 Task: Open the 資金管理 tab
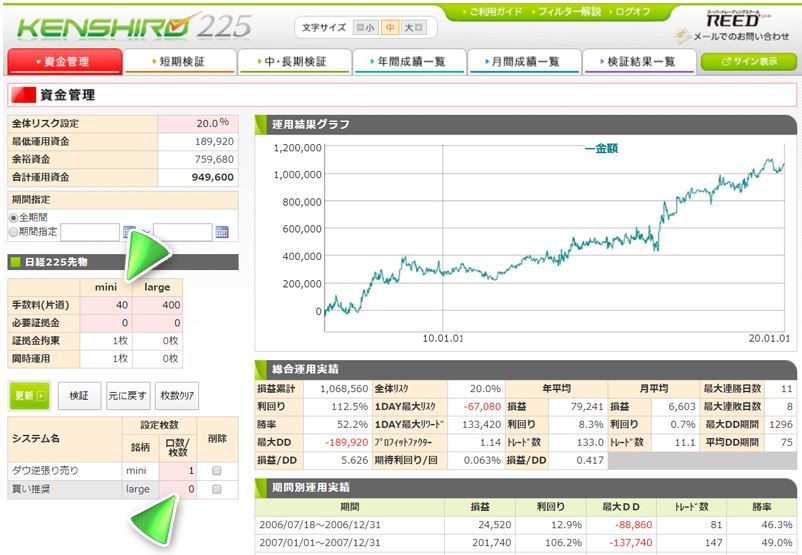tap(65, 62)
